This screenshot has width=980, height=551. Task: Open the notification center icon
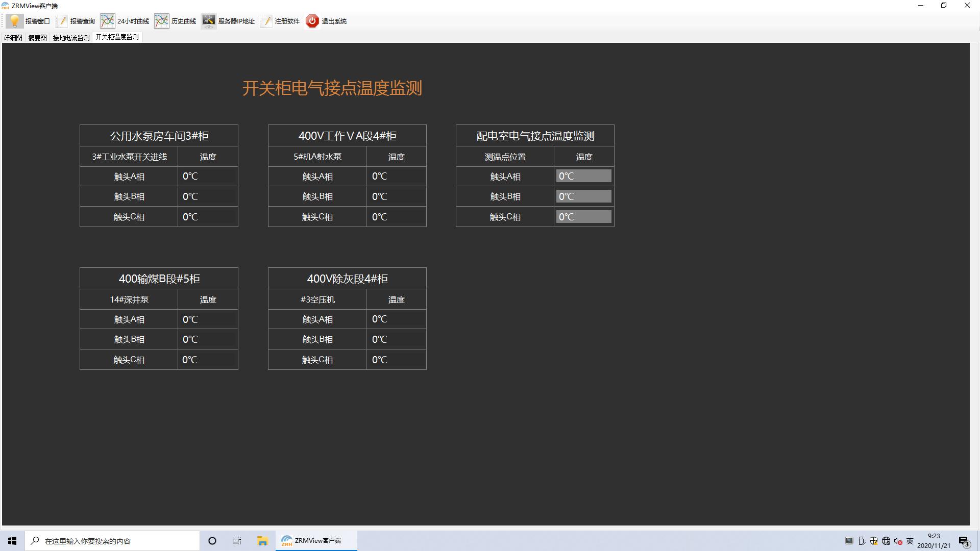tap(964, 541)
